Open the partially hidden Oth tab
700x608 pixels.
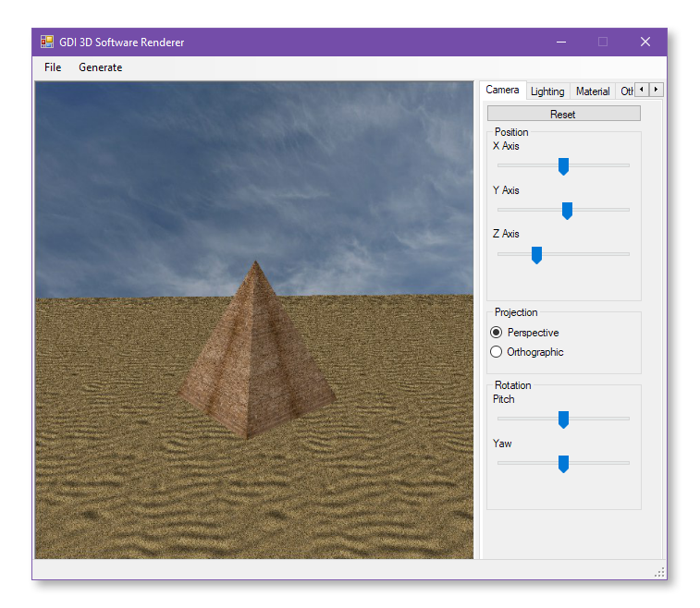point(625,91)
